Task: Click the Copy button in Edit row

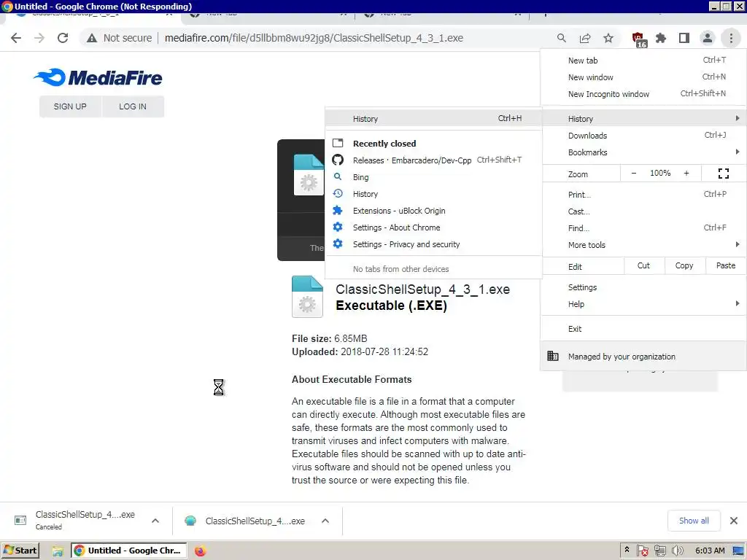Action: 684,265
